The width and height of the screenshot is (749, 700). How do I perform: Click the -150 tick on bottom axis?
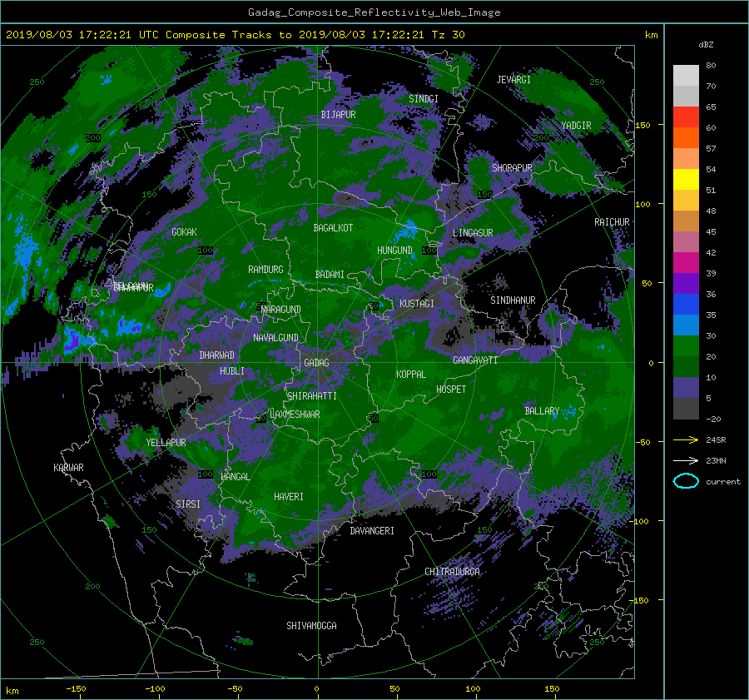click(76, 689)
